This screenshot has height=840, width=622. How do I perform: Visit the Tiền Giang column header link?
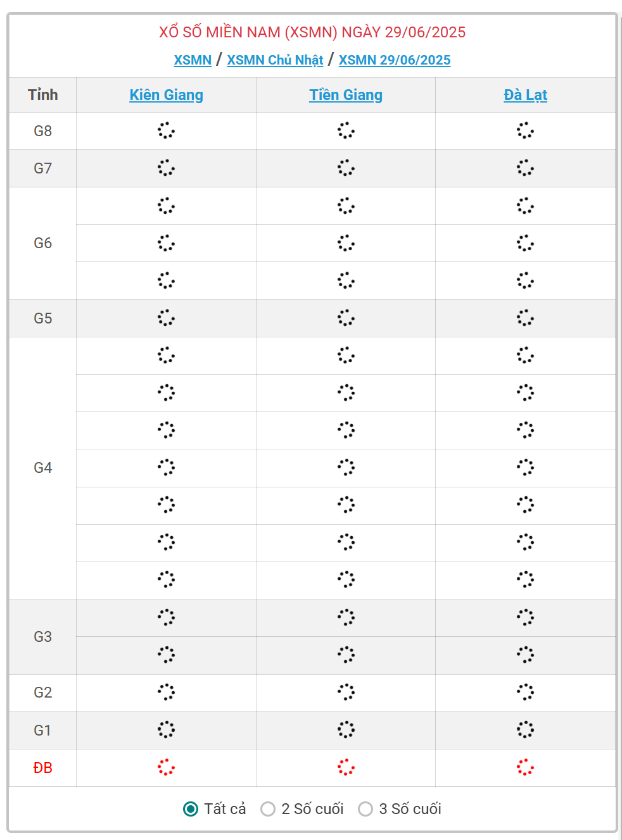pos(346,95)
